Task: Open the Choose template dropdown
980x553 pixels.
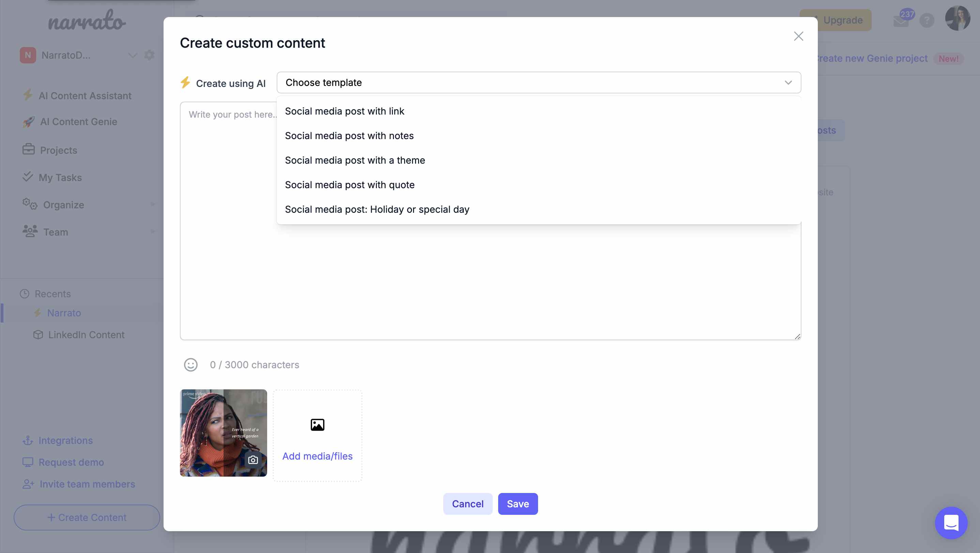Action: click(x=539, y=83)
